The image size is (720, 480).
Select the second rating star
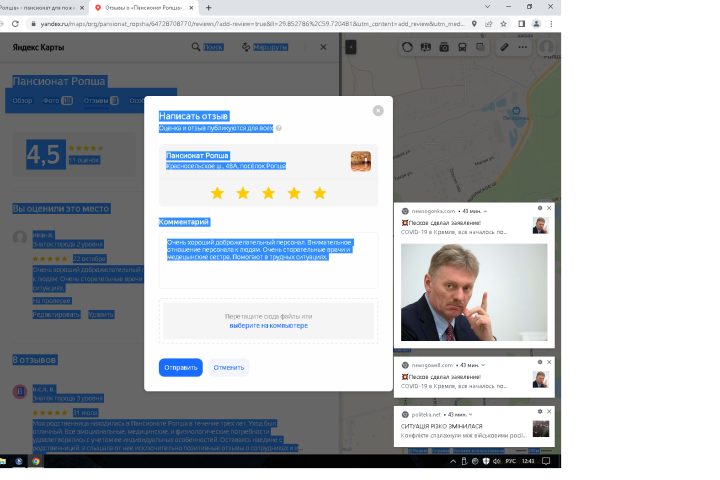(243, 193)
